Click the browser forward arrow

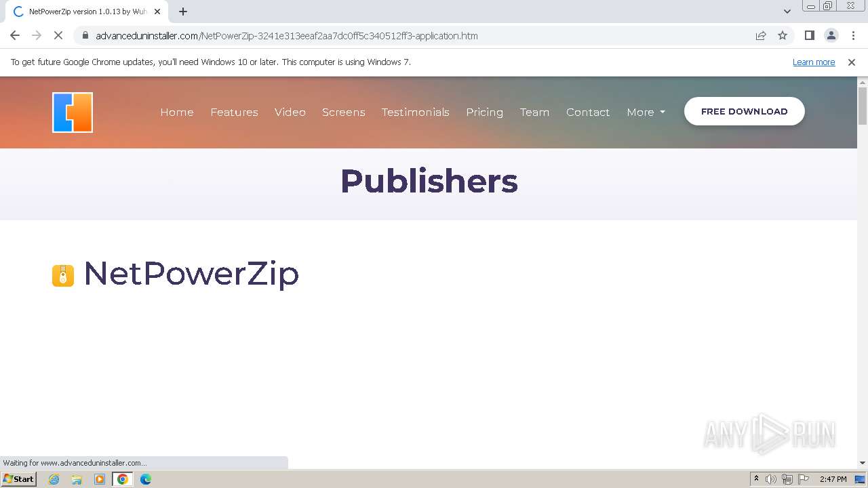pyautogui.click(x=37, y=35)
